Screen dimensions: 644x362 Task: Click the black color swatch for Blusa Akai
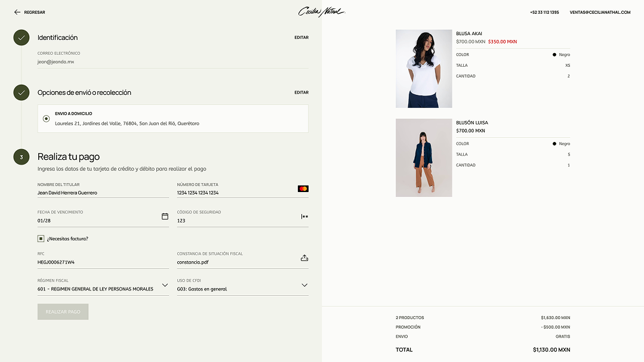(x=554, y=55)
